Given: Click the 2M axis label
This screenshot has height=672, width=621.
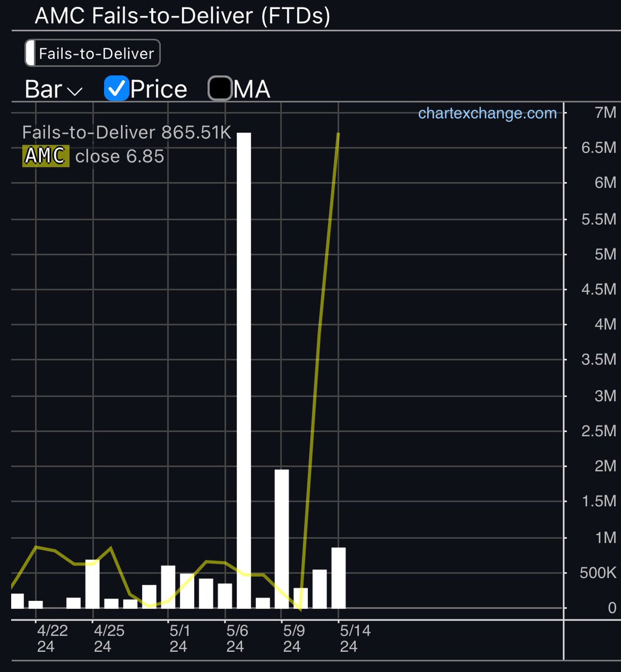Looking at the screenshot, I should coord(605,466).
